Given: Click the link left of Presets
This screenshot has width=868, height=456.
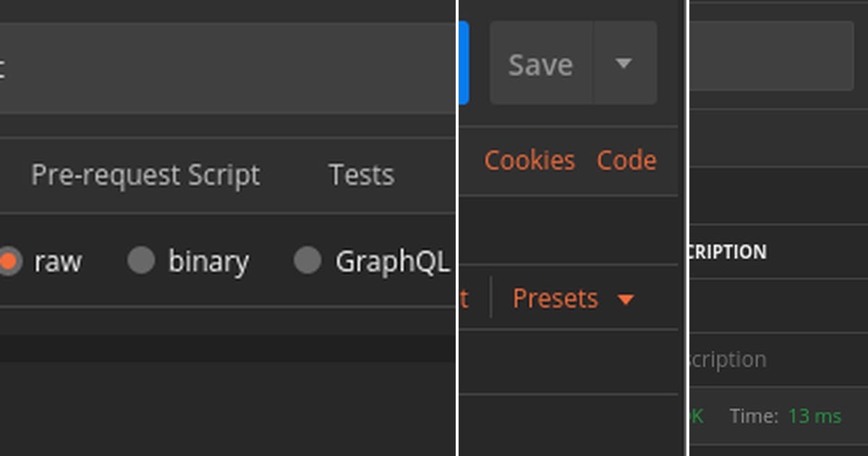Looking at the screenshot, I should 464,298.
